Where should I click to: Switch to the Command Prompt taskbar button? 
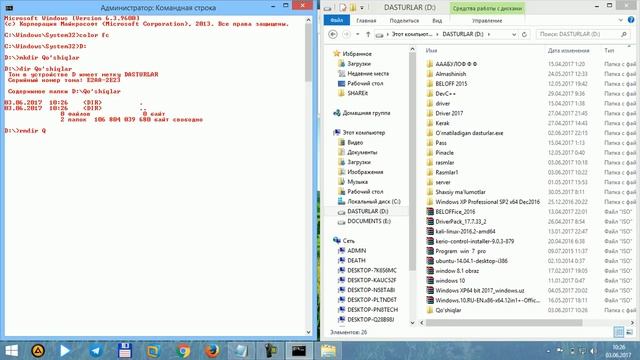[299, 351]
